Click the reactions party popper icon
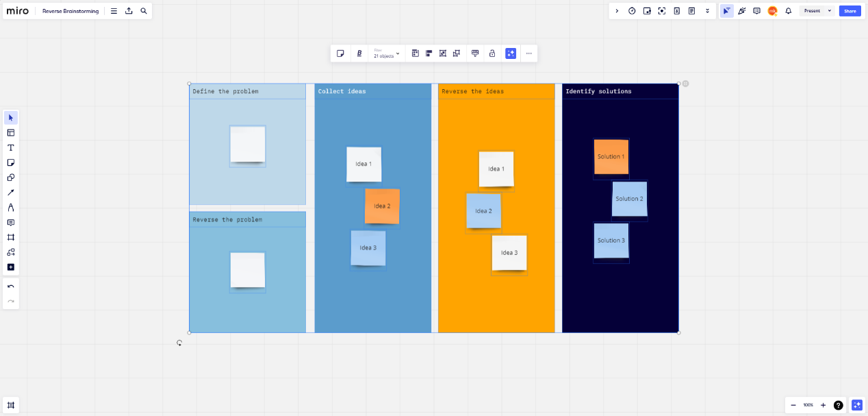Viewport: 868px width, 416px height. (742, 11)
